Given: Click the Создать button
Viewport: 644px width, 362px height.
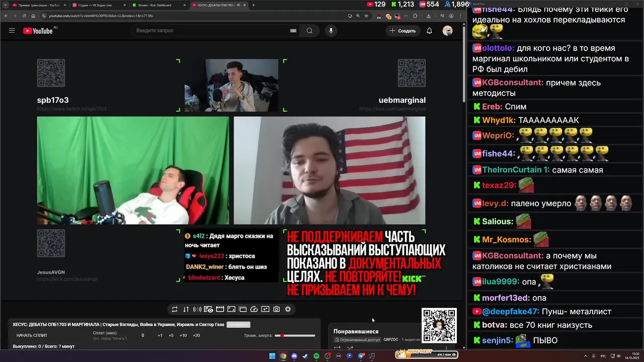Looking at the screenshot, I should 403,31.
